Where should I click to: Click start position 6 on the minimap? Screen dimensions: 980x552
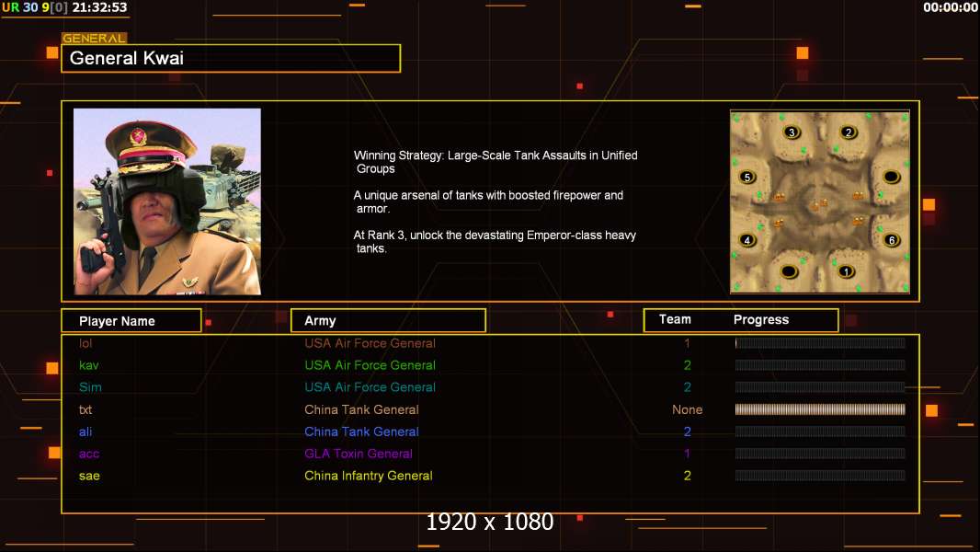892,239
